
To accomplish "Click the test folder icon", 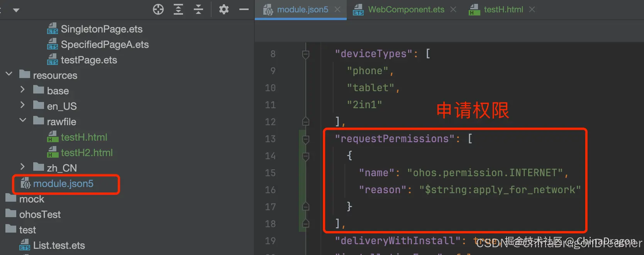I will [11, 228].
